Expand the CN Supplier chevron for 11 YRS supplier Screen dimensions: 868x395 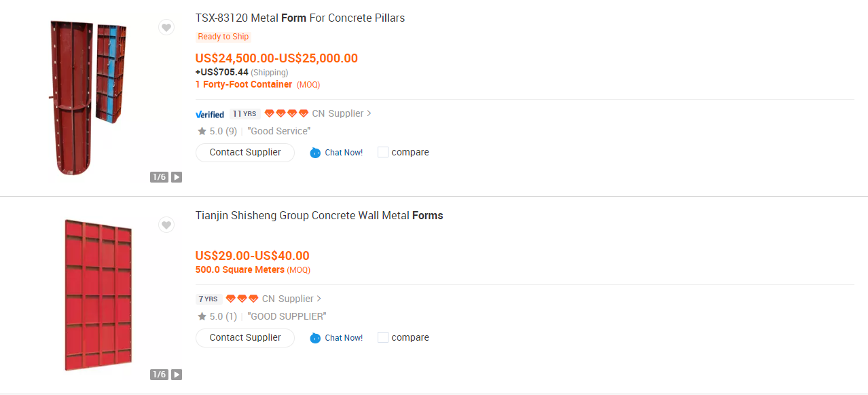coord(369,113)
